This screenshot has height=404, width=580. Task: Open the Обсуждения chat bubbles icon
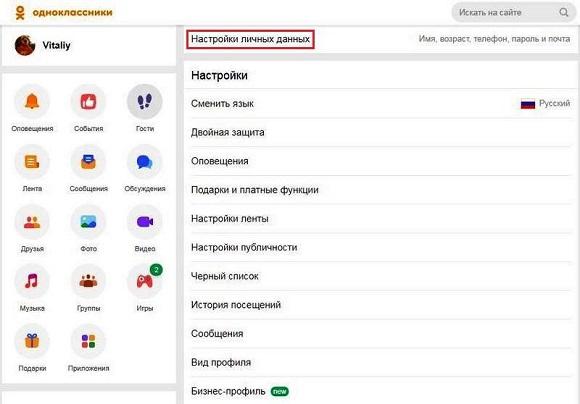[x=145, y=162]
